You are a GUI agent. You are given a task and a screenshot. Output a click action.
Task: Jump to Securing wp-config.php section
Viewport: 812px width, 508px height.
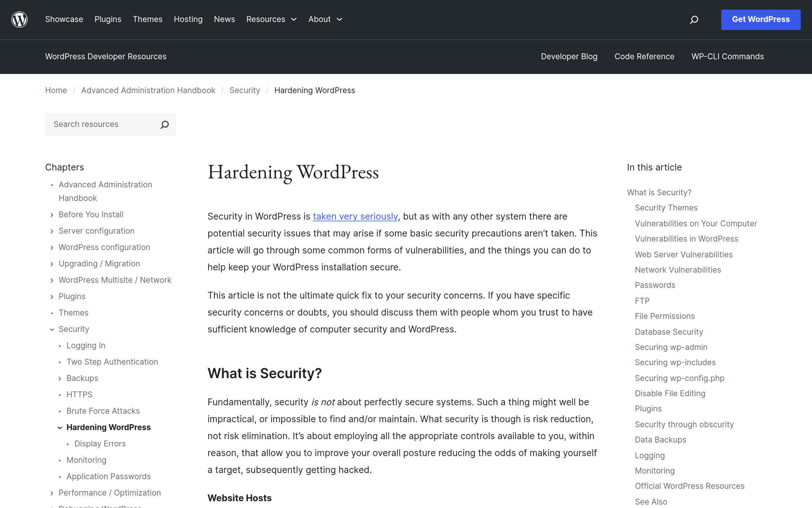click(x=679, y=378)
